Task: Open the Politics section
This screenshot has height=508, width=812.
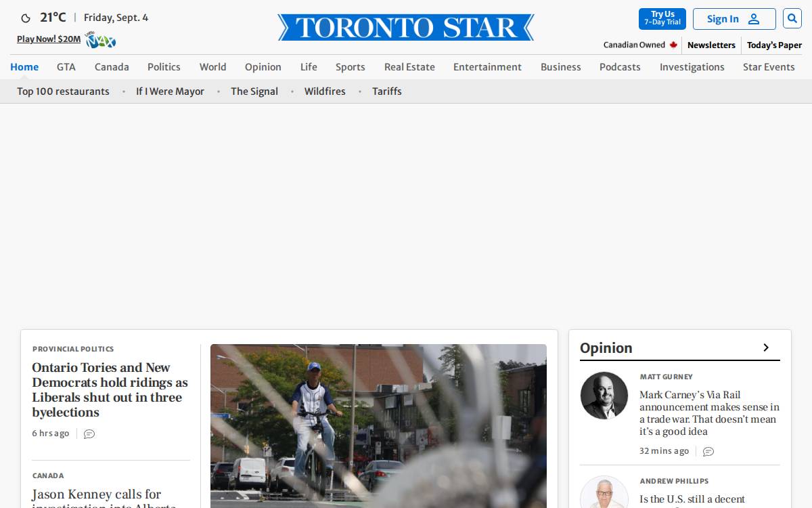Action: click(x=164, y=67)
